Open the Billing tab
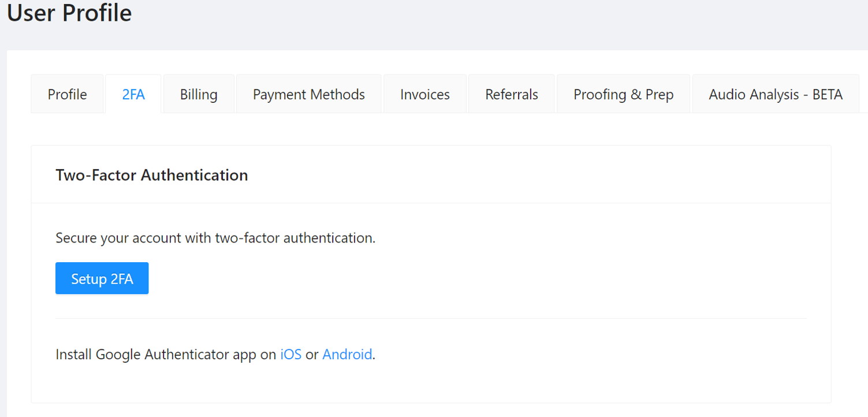The image size is (868, 417). tap(199, 94)
